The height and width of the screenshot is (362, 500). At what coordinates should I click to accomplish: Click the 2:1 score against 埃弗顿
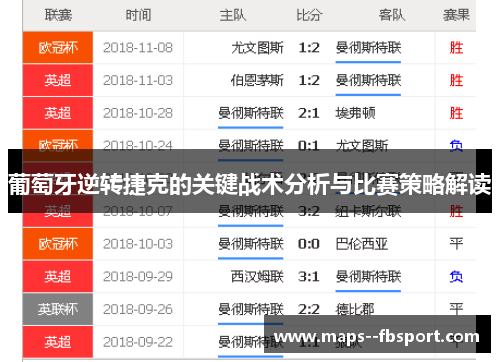click(x=309, y=113)
